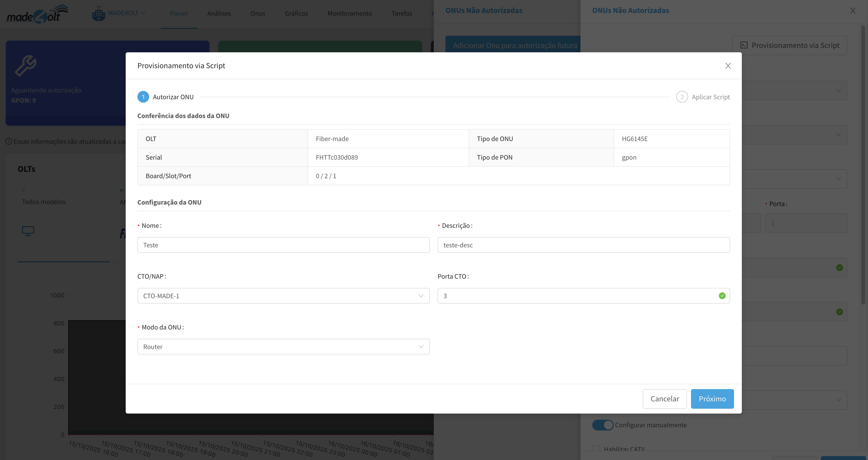Click the MADE4OLT building icon
The width and height of the screenshot is (868, 460).
click(x=98, y=14)
